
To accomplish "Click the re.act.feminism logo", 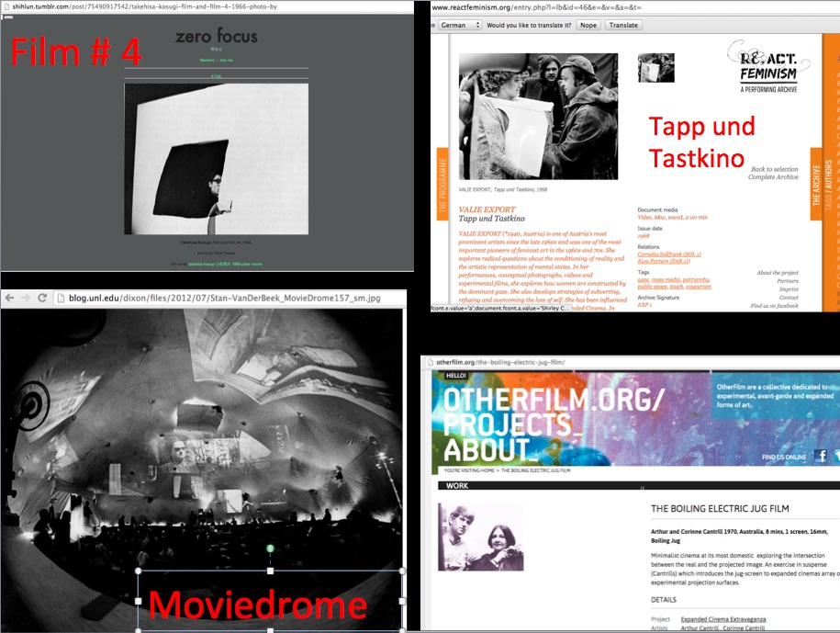I will [x=768, y=66].
